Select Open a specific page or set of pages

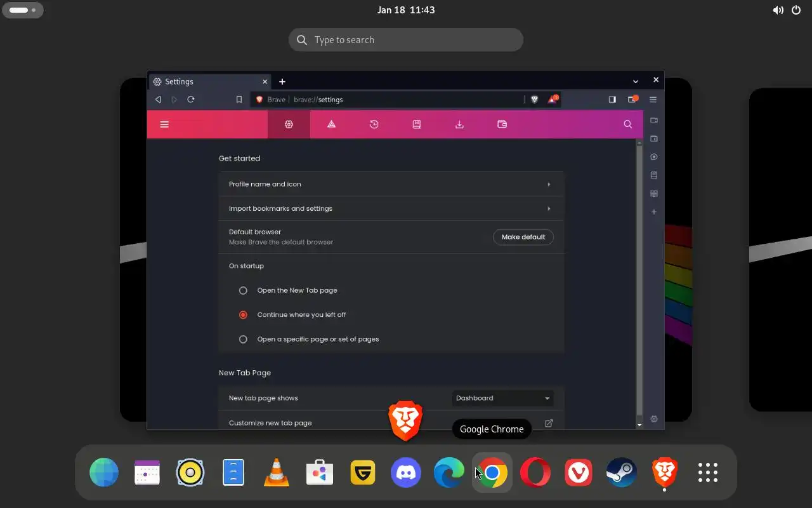(243, 339)
